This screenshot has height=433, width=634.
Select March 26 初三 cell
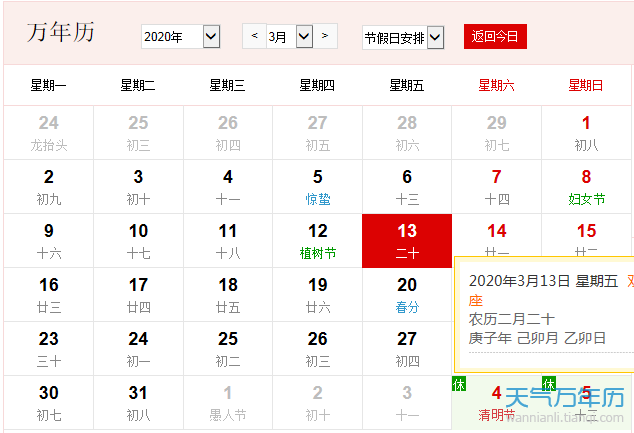coord(317,349)
